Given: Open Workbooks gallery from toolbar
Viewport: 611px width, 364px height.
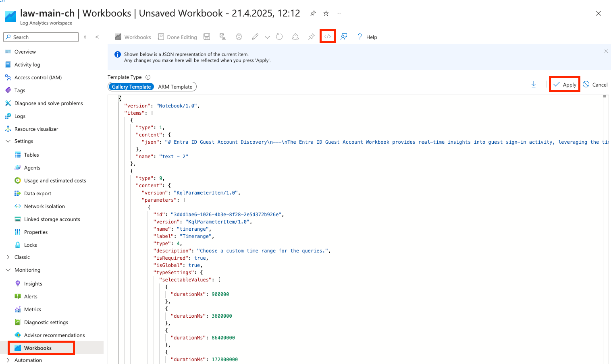Looking at the screenshot, I should (133, 37).
